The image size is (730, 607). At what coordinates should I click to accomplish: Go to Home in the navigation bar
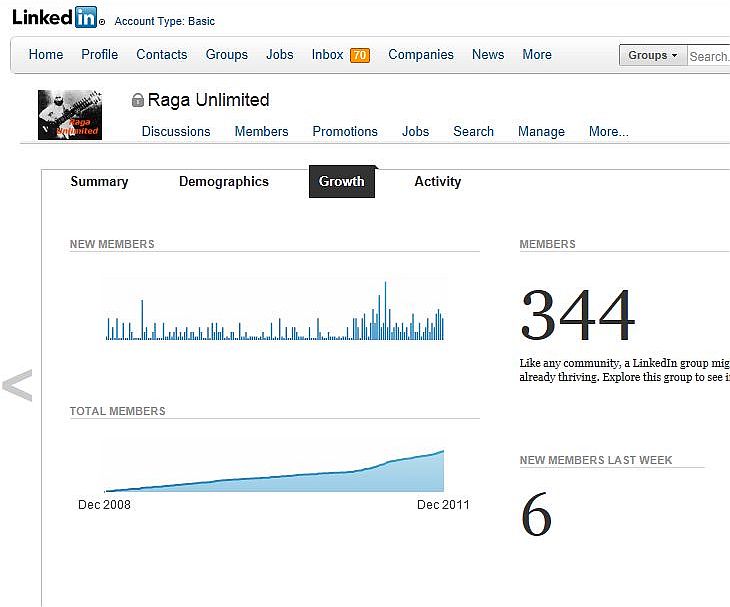click(46, 54)
